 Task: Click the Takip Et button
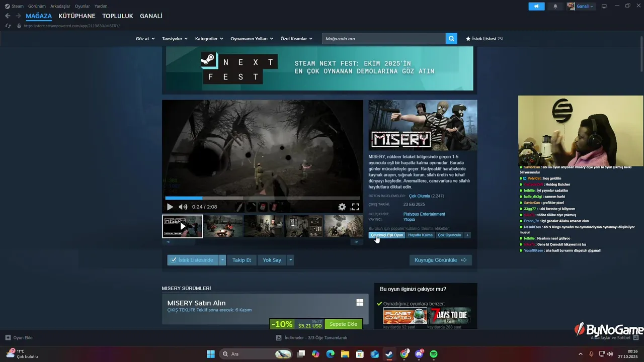pos(242,260)
